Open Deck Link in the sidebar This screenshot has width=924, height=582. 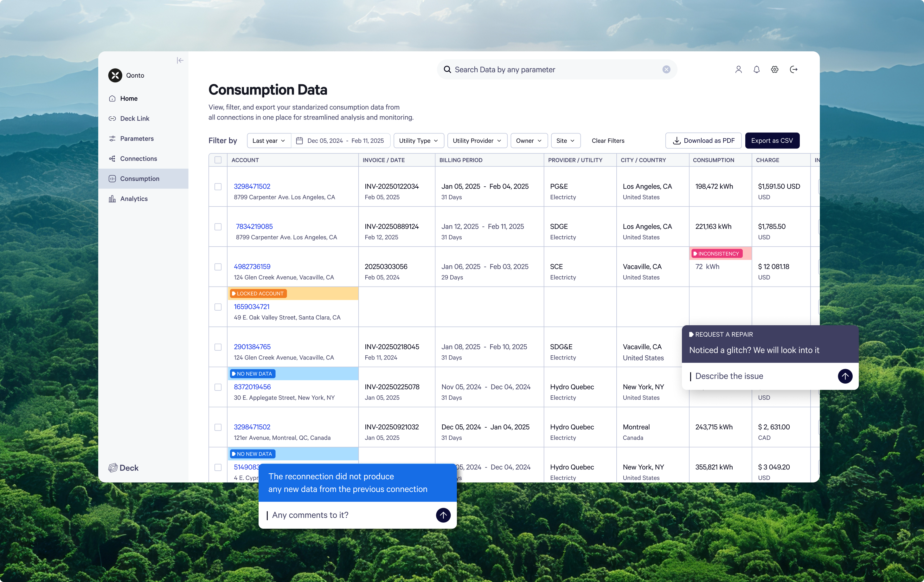click(143, 119)
